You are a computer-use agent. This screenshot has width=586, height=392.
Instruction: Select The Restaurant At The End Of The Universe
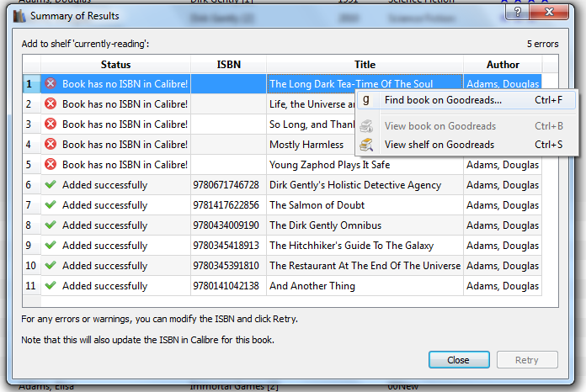pos(365,265)
